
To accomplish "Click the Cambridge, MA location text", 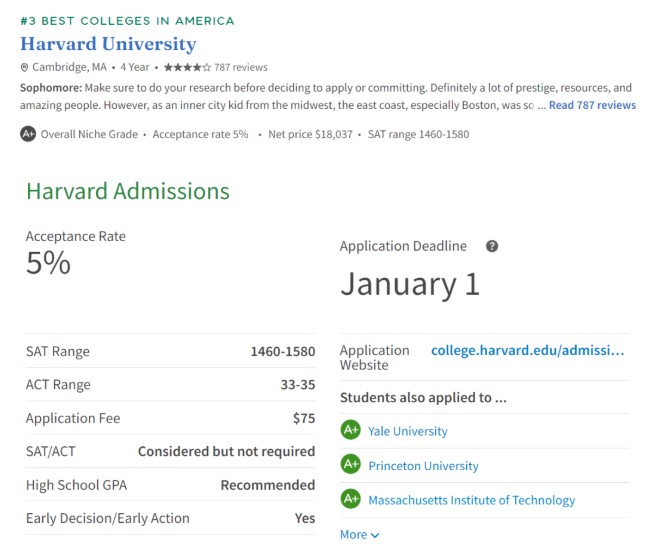I will pyautogui.click(x=70, y=67).
